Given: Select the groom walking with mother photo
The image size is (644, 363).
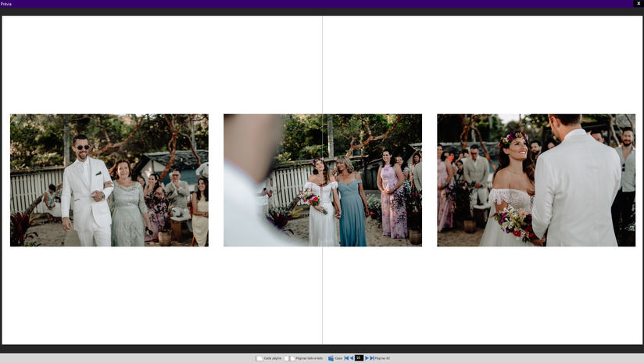Looking at the screenshot, I should tap(109, 180).
